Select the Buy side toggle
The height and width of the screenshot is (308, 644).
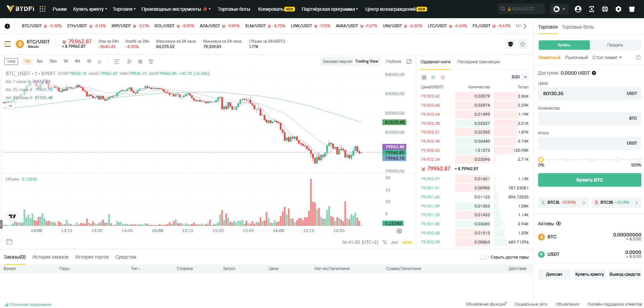tap(564, 45)
